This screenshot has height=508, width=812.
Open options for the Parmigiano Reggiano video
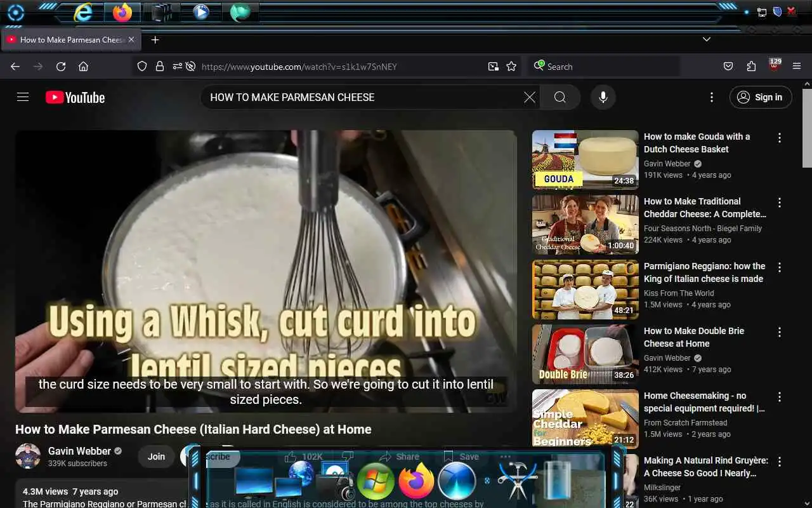780,267
